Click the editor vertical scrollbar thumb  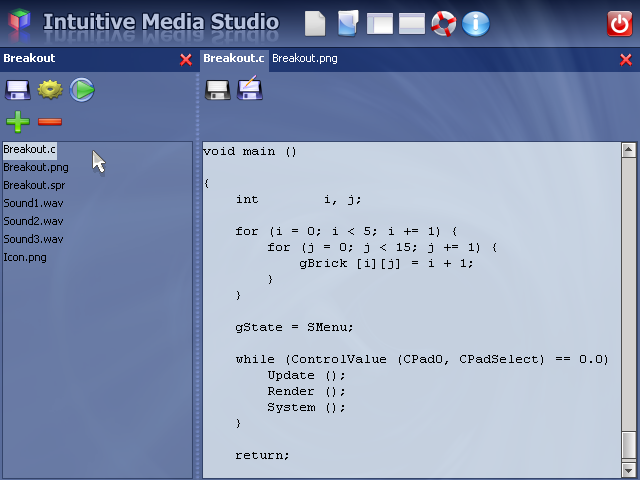point(628,445)
